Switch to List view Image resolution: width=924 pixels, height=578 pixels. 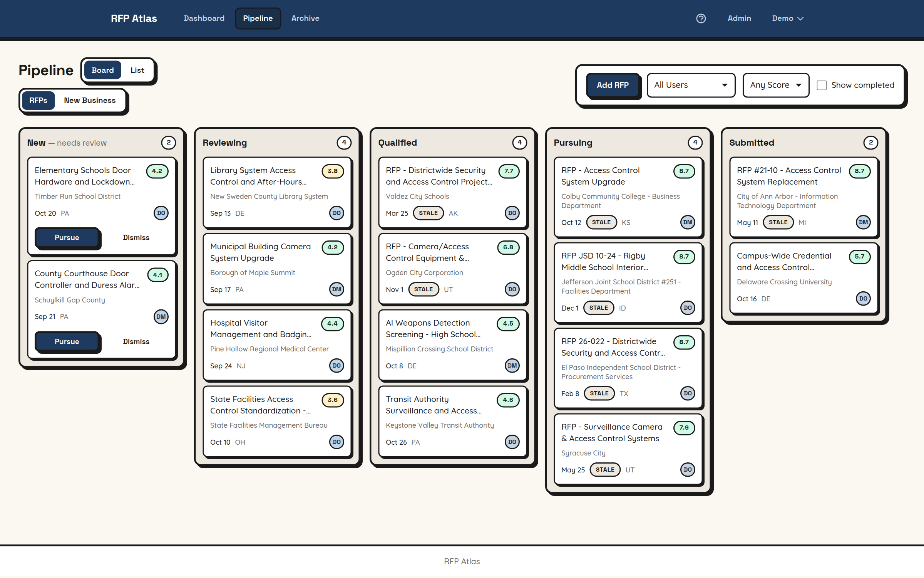137,70
